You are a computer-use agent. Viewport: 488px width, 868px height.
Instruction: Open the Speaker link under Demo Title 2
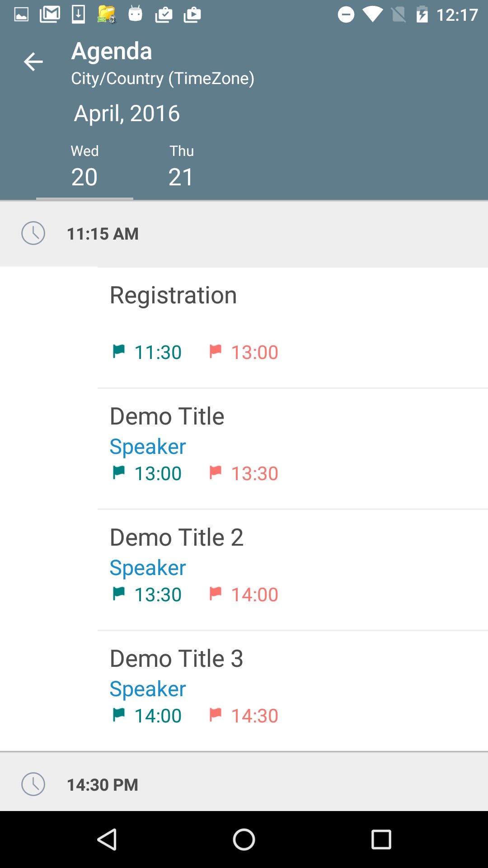(148, 568)
